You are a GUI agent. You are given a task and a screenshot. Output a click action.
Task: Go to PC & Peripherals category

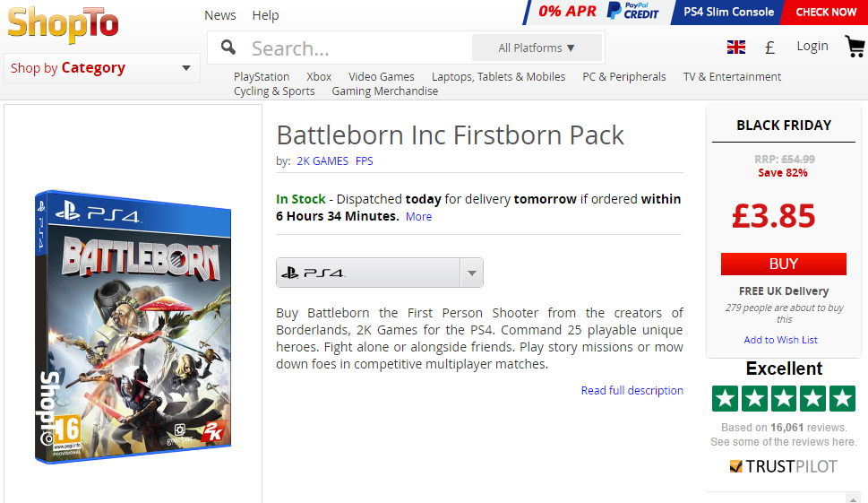(623, 77)
